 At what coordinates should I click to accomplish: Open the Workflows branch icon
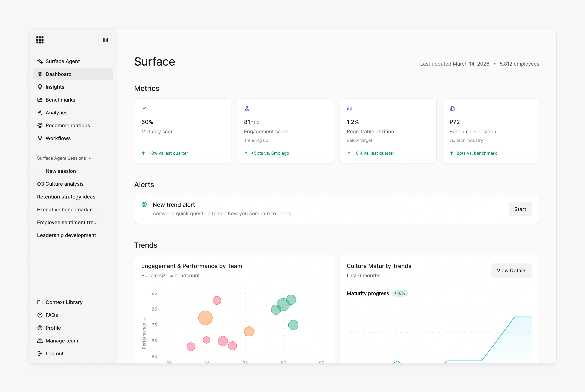click(x=40, y=138)
